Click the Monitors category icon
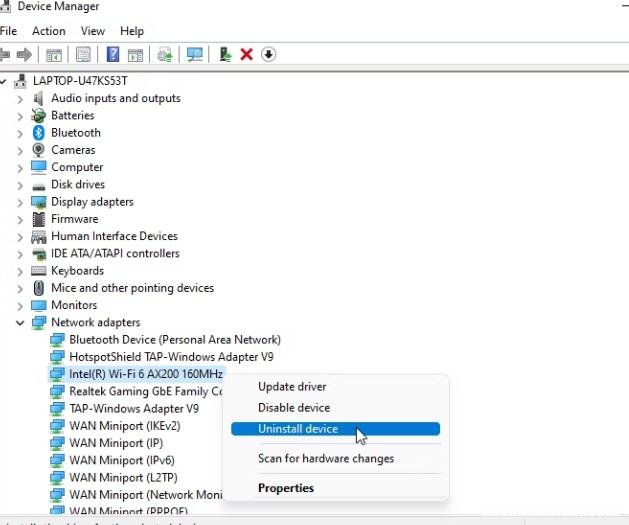Screen dimensions: 629x525 tap(39, 306)
